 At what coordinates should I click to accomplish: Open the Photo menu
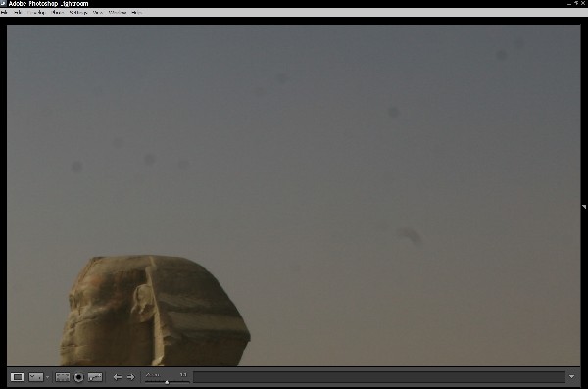click(x=58, y=13)
